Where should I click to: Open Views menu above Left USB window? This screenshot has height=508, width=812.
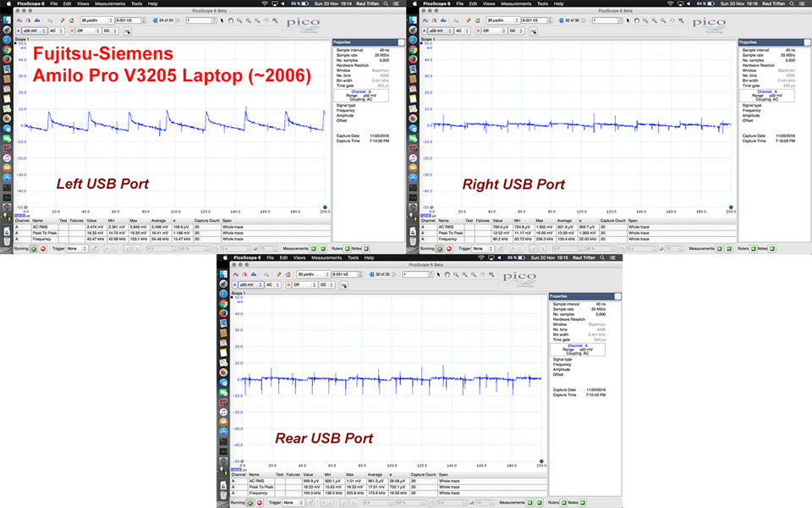pos(83,3)
